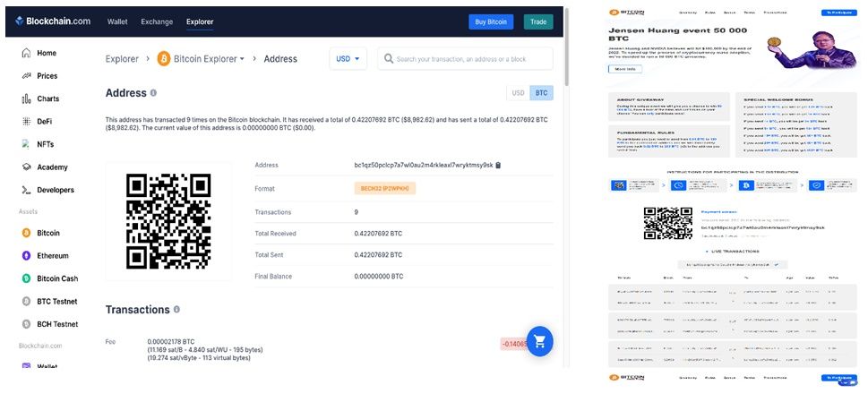Select address text bc1qz50pclcp7a7wl0au2m4rkleaxl7wryktmsy9sk
The width and height of the screenshot is (868, 402).
click(424, 165)
